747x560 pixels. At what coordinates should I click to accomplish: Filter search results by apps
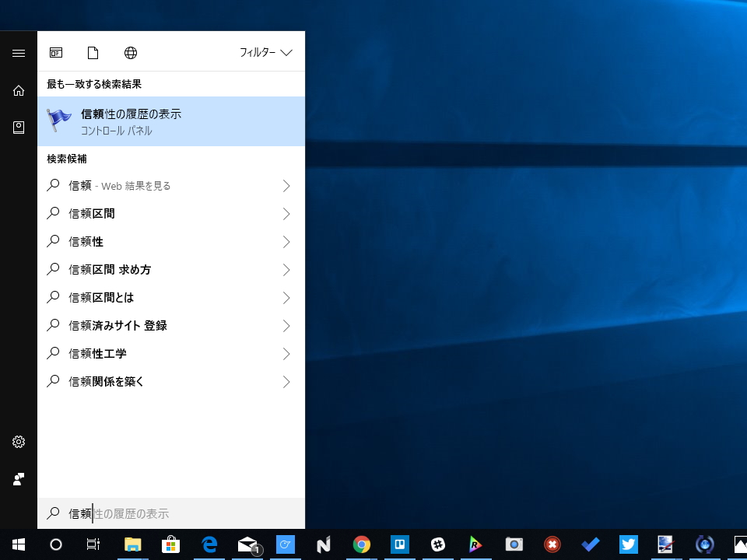pos(55,52)
